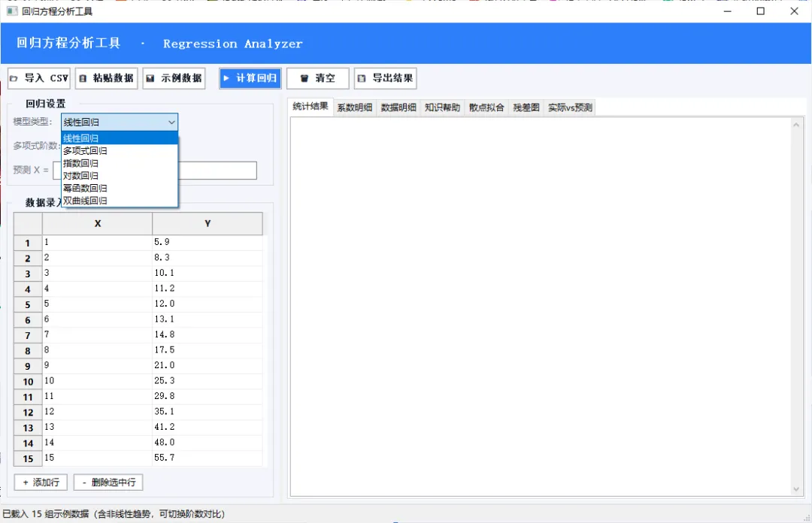Select 线性回归 in the dropdown list
This screenshot has height=523, width=812.
click(x=120, y=138)
